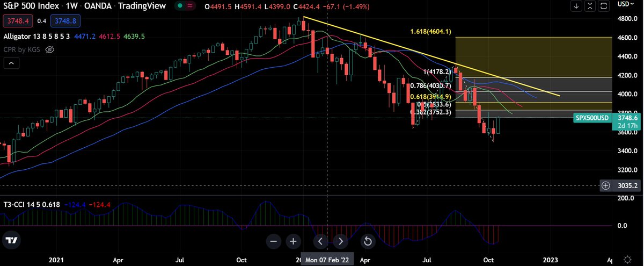Click the 4800.0 label on price scale
Screen dimensions: 644x266
click(x=626, y=19)
